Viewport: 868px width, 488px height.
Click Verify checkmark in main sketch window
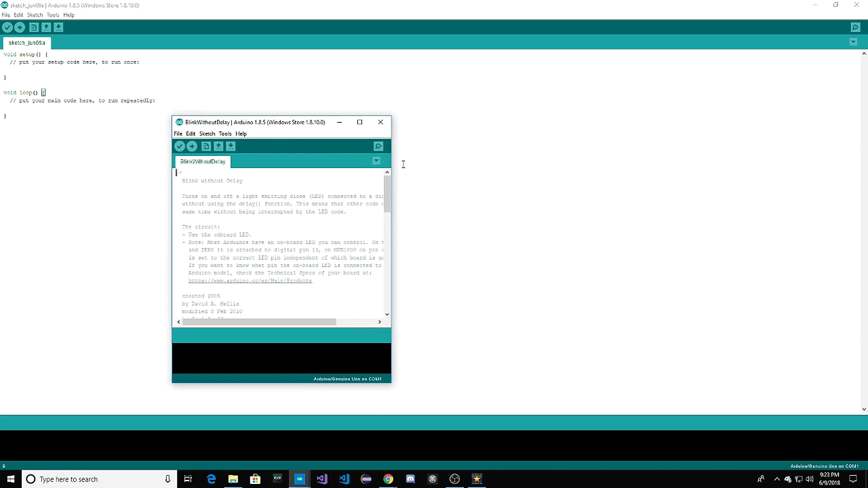(x=7, y=28)
